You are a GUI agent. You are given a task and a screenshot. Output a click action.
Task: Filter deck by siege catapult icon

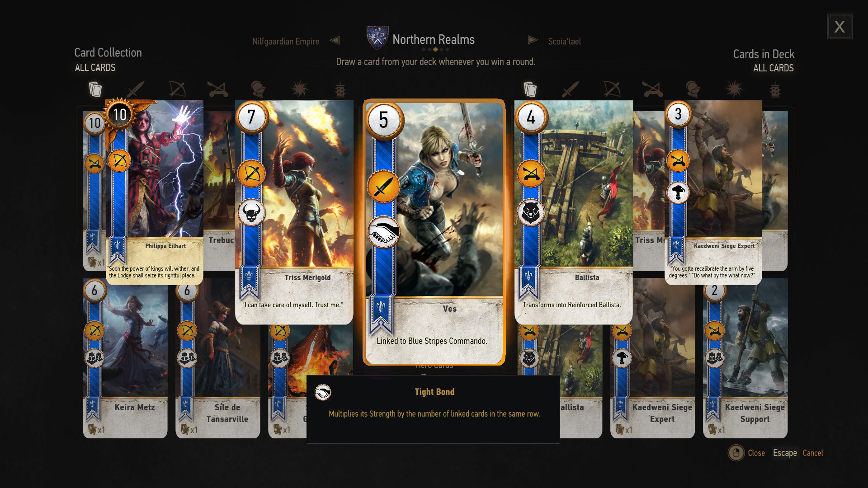point(653,89)
